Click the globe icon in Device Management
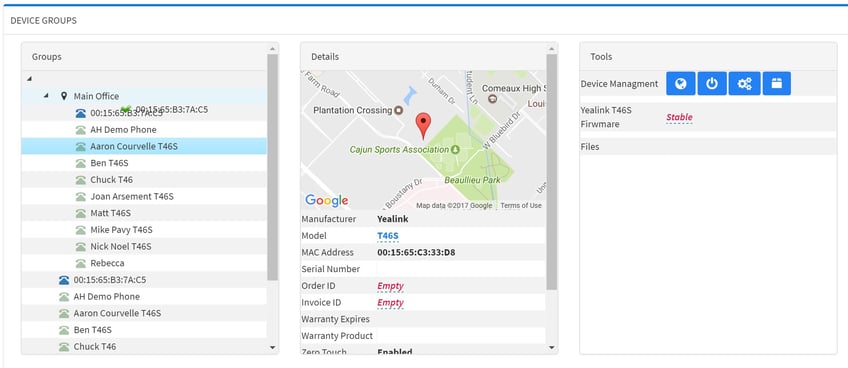The width and height of the screenshot is (848, 368). tap(680, 83)
